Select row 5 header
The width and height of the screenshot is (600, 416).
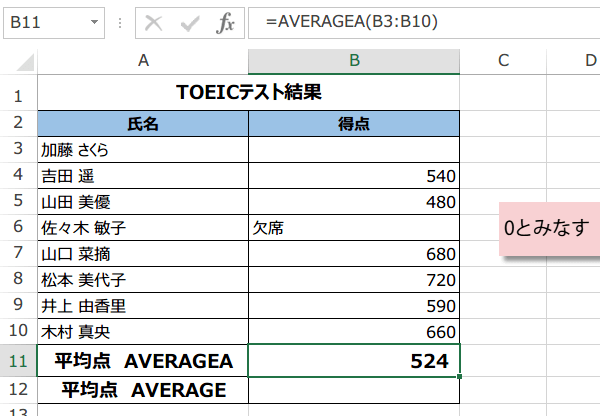coord(18,201)
